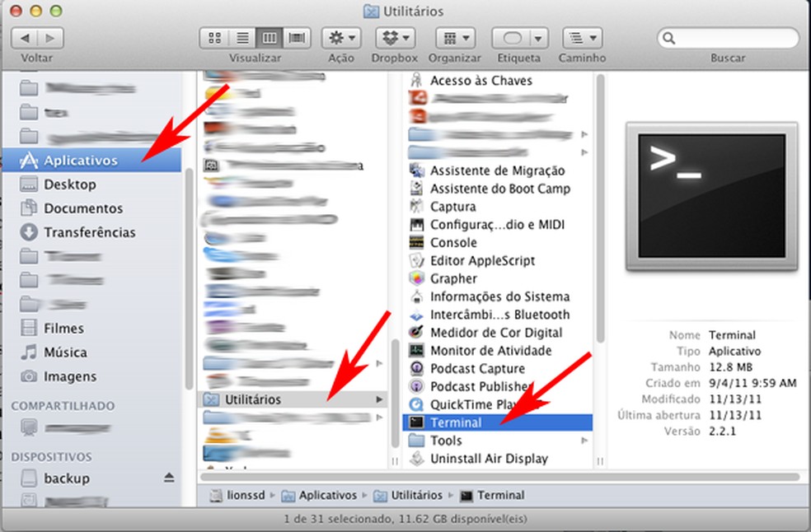This screenshot has width=811, height=532.
Task: Select Documentos in the sidebar
Action: (92, 208)
